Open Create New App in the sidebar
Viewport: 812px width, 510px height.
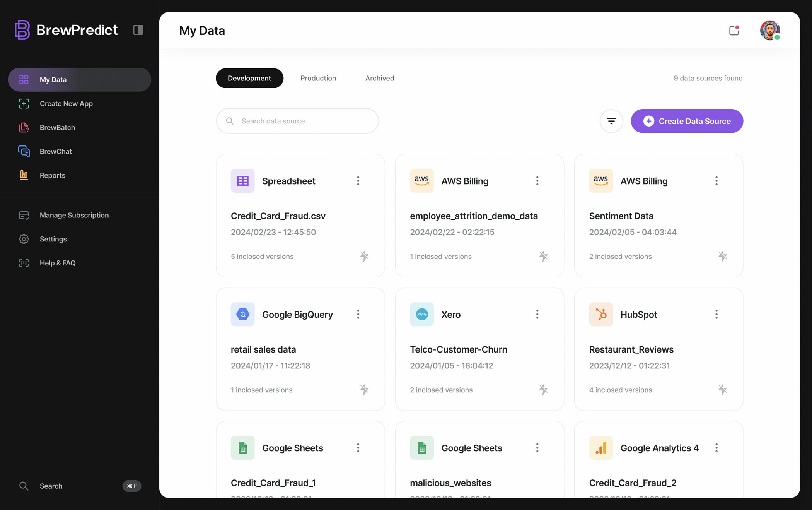80,104
